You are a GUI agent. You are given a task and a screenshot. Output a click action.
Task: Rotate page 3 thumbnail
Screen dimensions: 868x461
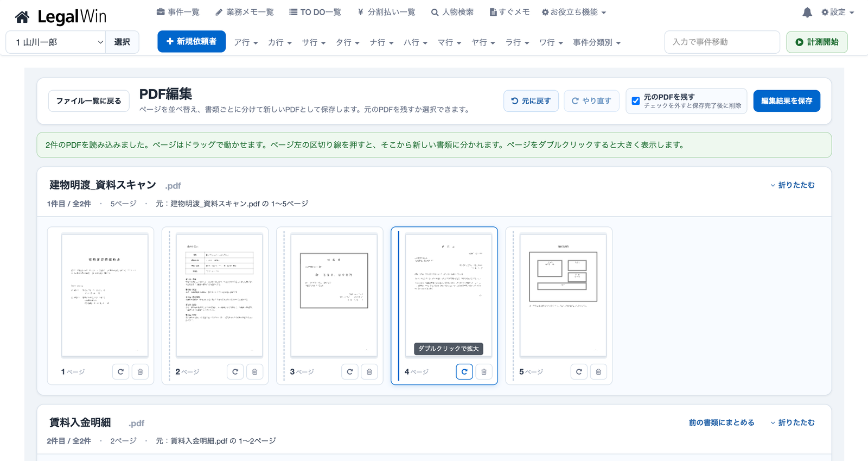coord(349,371)
